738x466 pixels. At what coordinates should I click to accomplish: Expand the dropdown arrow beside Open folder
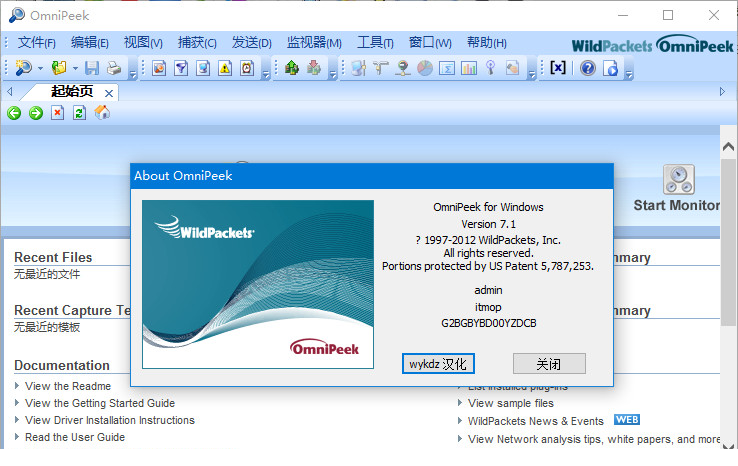(75, 68)
